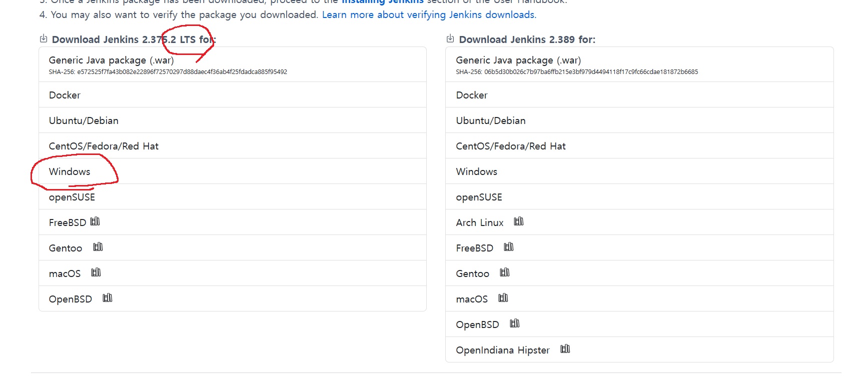Download weekly 2.389 Generic Java package (.war)

coord(639,64)
